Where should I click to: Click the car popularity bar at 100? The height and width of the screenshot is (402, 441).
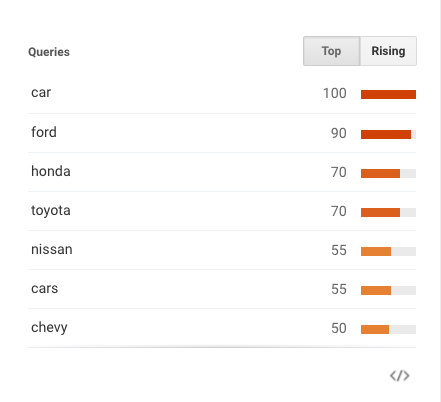[388, 94]
